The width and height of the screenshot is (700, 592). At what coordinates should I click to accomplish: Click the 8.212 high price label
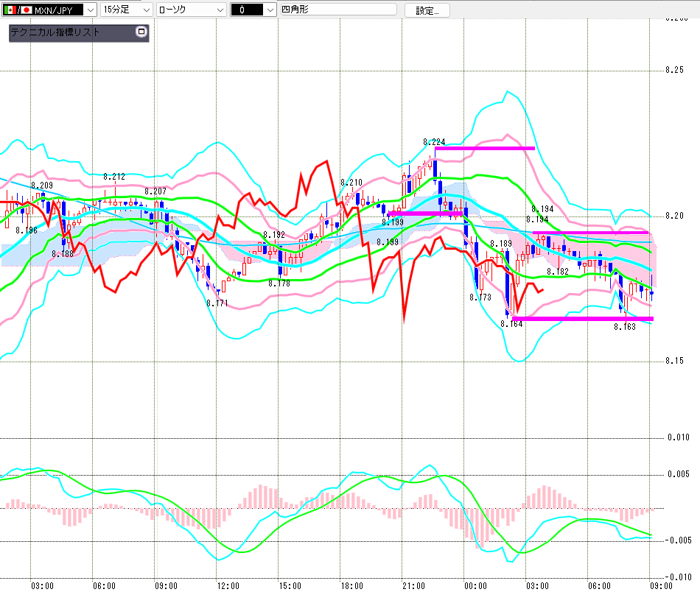pos(114,177)
